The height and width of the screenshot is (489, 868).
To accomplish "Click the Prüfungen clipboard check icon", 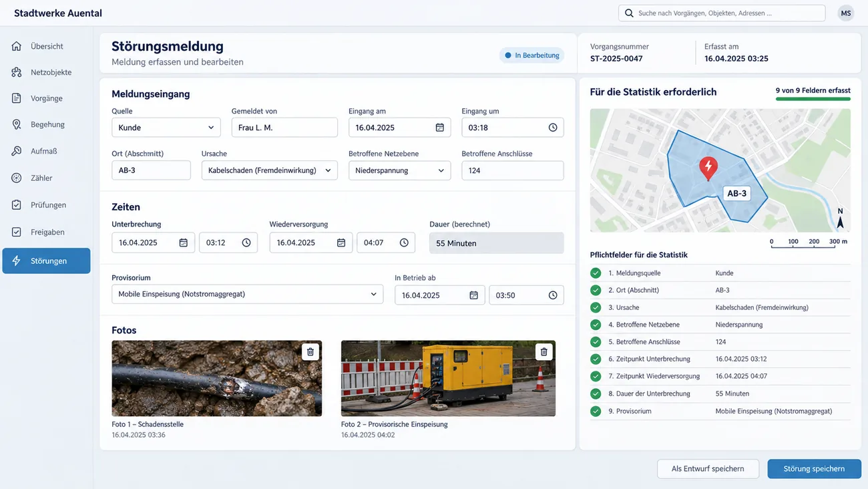I will (x=17, y=205).
